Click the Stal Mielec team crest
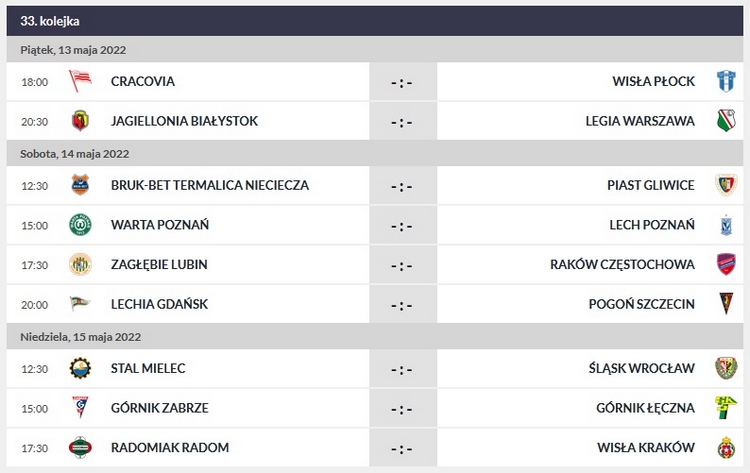Viewport: 750px width, 473px height. click(x=80, y=368)
